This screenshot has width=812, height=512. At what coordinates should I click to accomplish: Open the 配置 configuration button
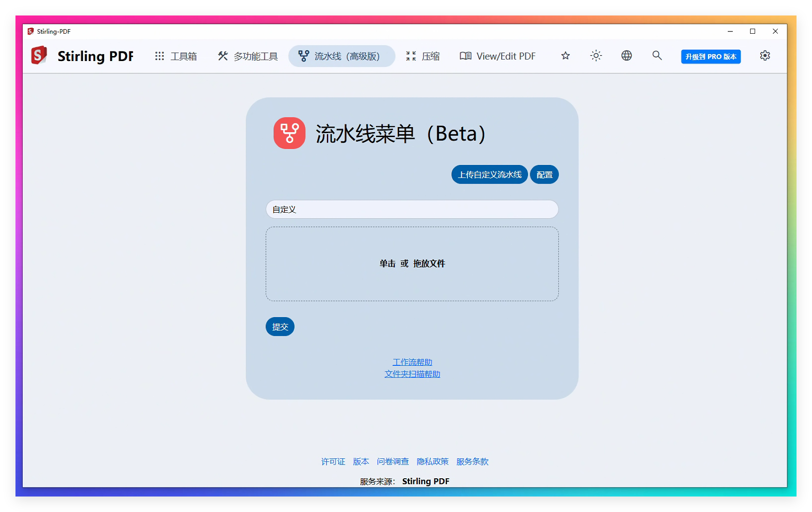[544, 174]
